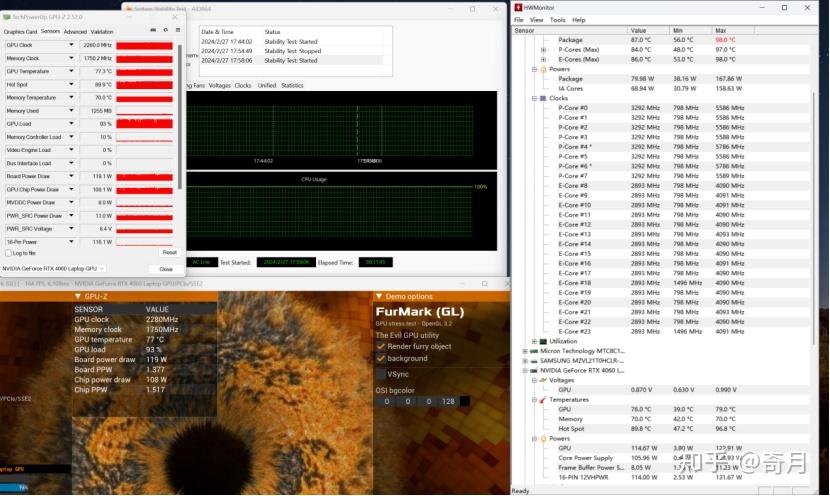Click the NVIDIA GeForce RTX 4060 card icon

(534, 371)
